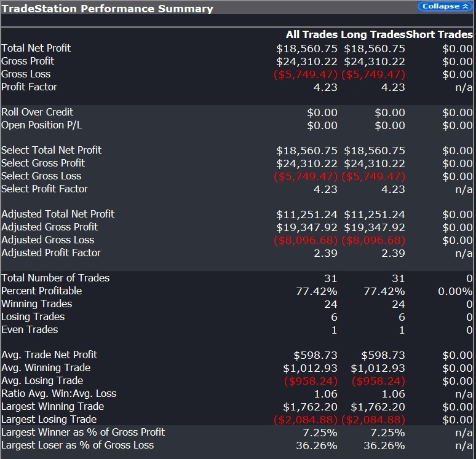This screenshot has width=476, height=459.
Task: Click All Trades largest loser percentage 36.26%
Action: [x=317, y=445]
